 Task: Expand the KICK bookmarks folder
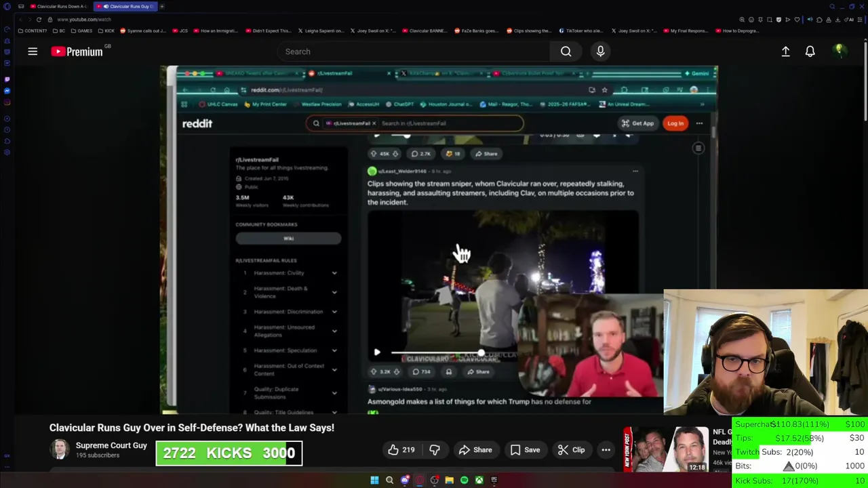pyautogui.click(x=106, y=30)
